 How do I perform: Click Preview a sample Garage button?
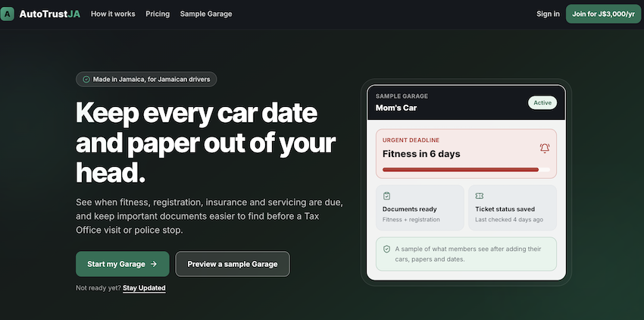pos(233,264)
